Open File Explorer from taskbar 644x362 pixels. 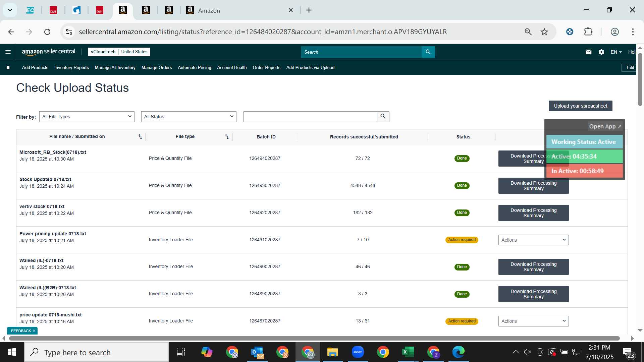[x=332, y=352]
